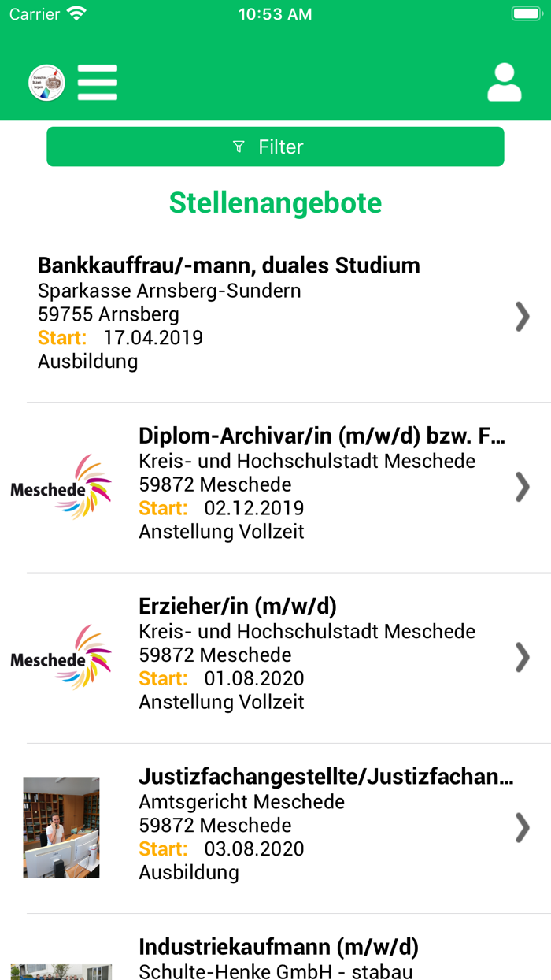Tap the round app logo icon
This screenshot has width=551, height=980.
(46, 83)
